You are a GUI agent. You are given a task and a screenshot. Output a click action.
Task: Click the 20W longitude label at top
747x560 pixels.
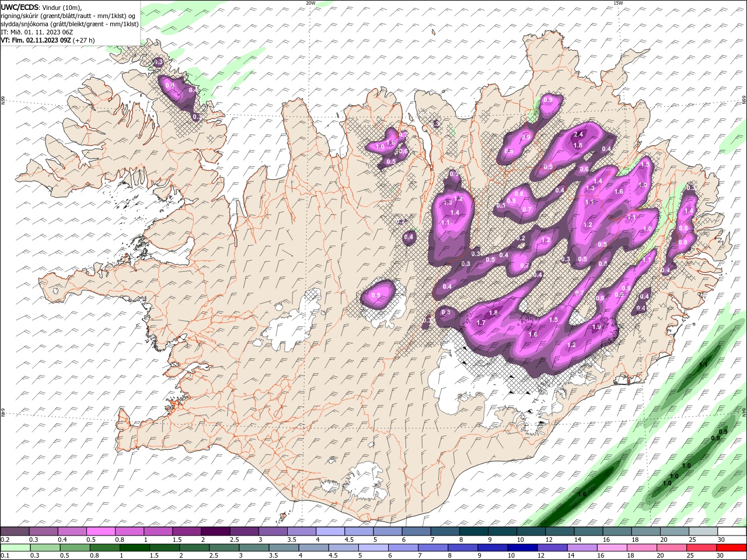(x=310, y=3)
